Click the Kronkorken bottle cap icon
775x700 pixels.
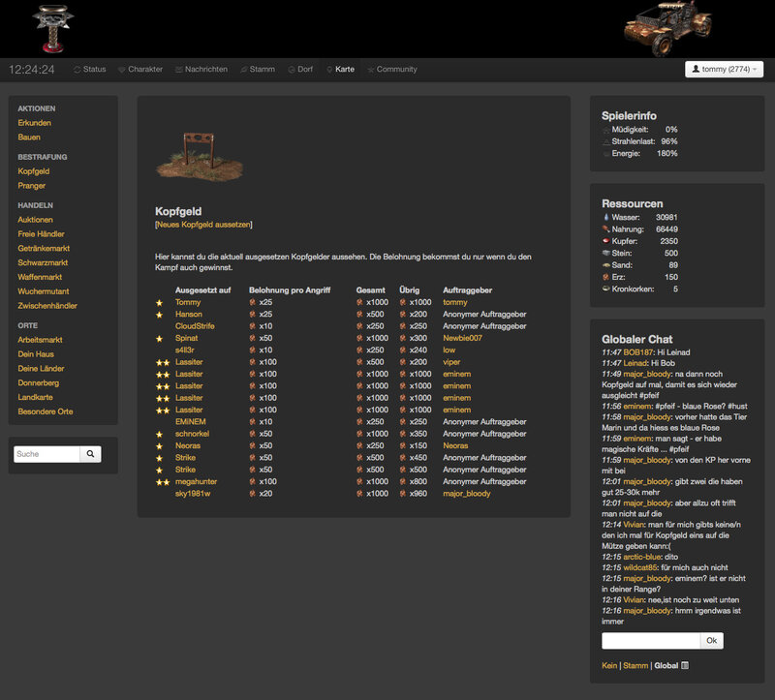pyautogui.click(x=607, y=287)
